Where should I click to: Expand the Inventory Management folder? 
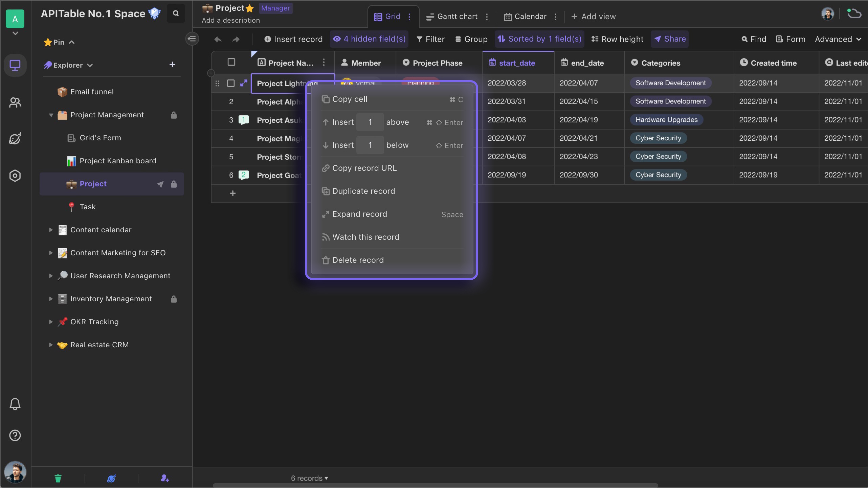click(x=51, y=299)
